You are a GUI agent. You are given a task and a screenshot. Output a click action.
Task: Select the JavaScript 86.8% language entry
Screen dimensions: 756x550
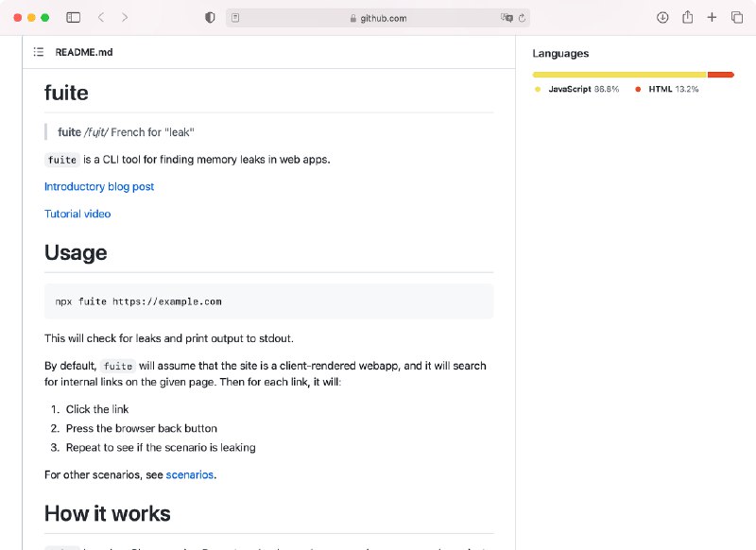tap(577, 89)
